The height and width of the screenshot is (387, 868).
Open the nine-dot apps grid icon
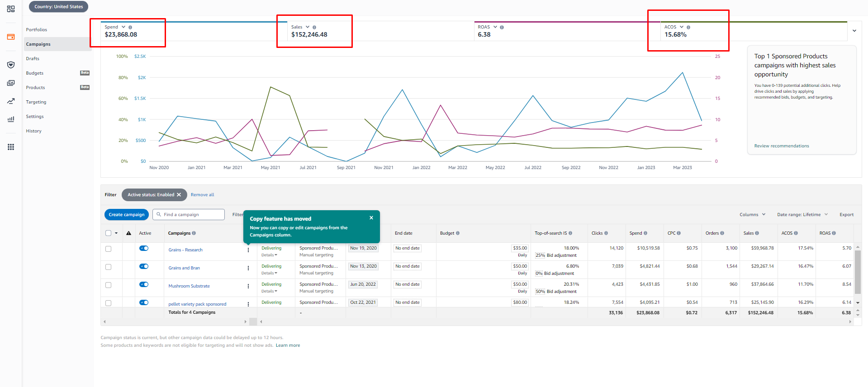tap(11, 147)
